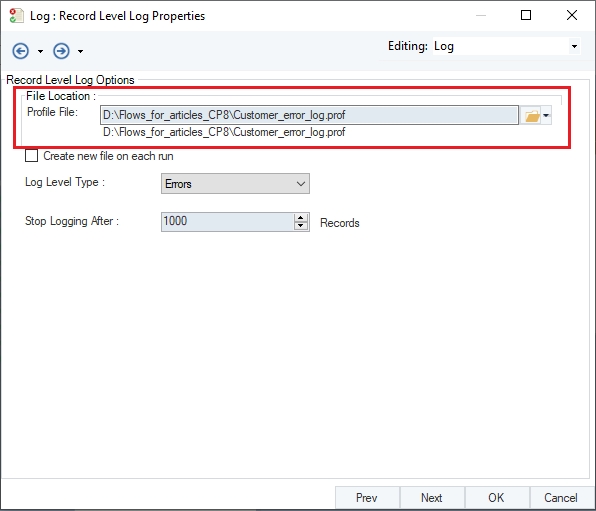Maximize the Log properties window
Viewport: 596px width, 511px height.
point(526,15)
